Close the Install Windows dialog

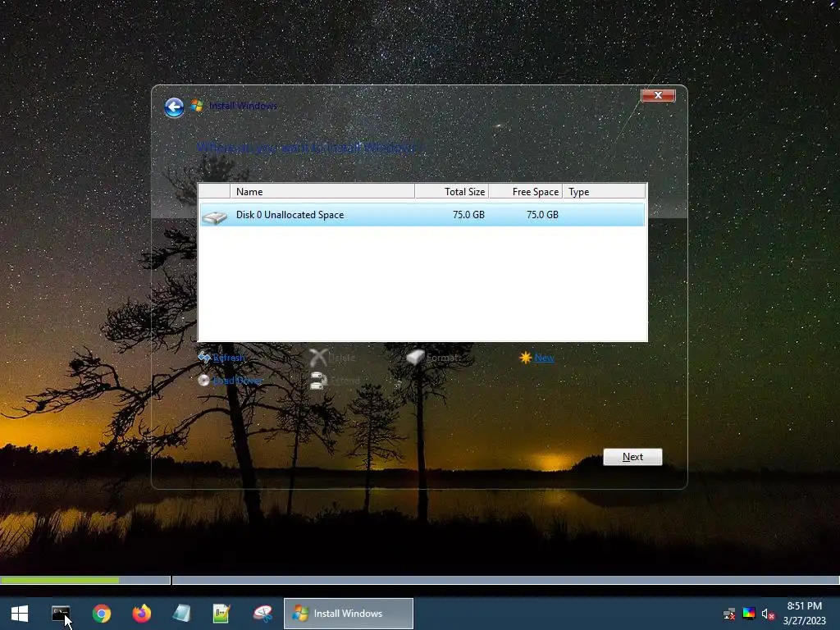tap(658, 95)
